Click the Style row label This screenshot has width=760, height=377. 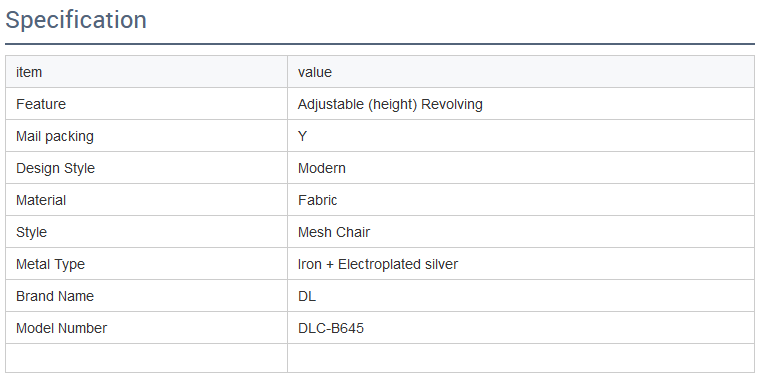click(32, 233)
